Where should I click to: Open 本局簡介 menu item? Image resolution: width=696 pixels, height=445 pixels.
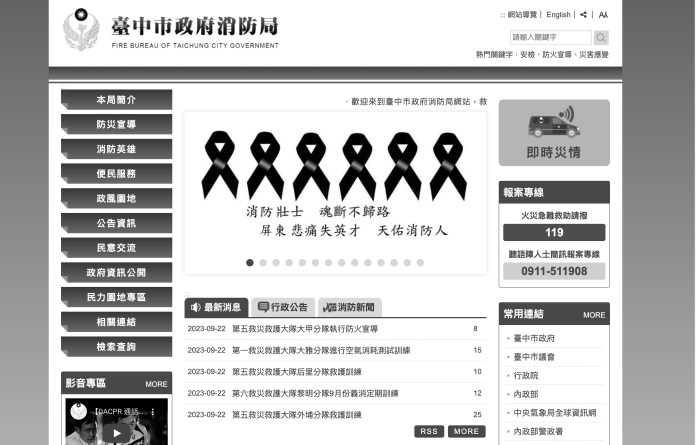click(x=116, y=100)
